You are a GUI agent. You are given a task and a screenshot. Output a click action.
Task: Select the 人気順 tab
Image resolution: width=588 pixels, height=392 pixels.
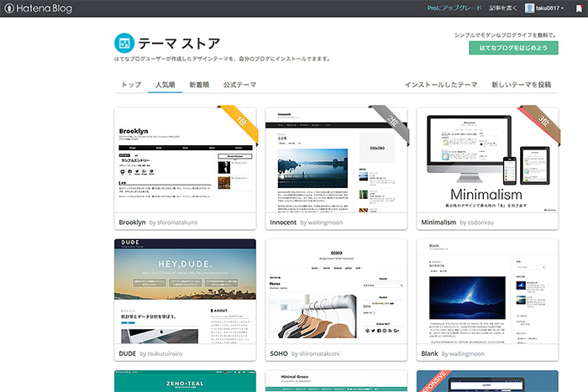coord(165,85)
